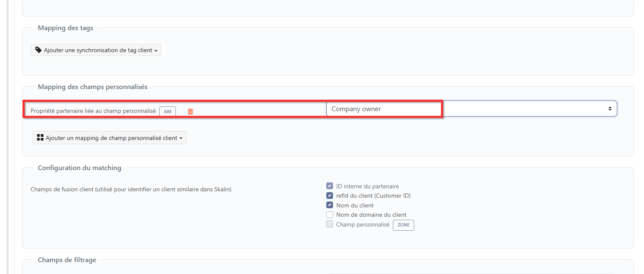The image size is (644, 274).
Task: Uncheck 'refId du client (Customer ID)'
Action: (x=330, y=196)
